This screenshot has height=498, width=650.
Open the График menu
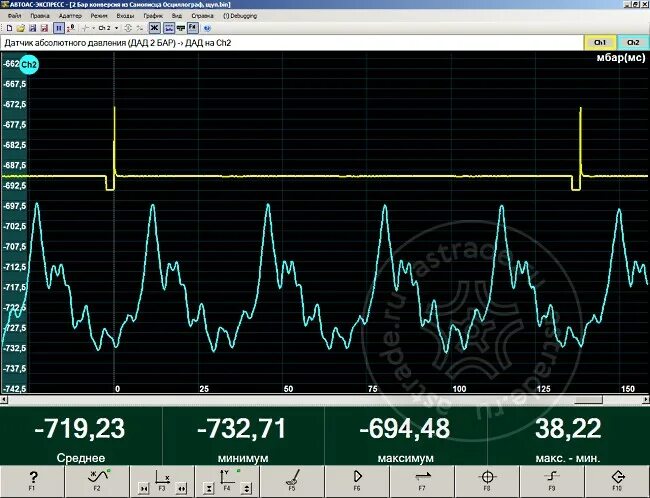pyautogui.click(x=153, y=16)
